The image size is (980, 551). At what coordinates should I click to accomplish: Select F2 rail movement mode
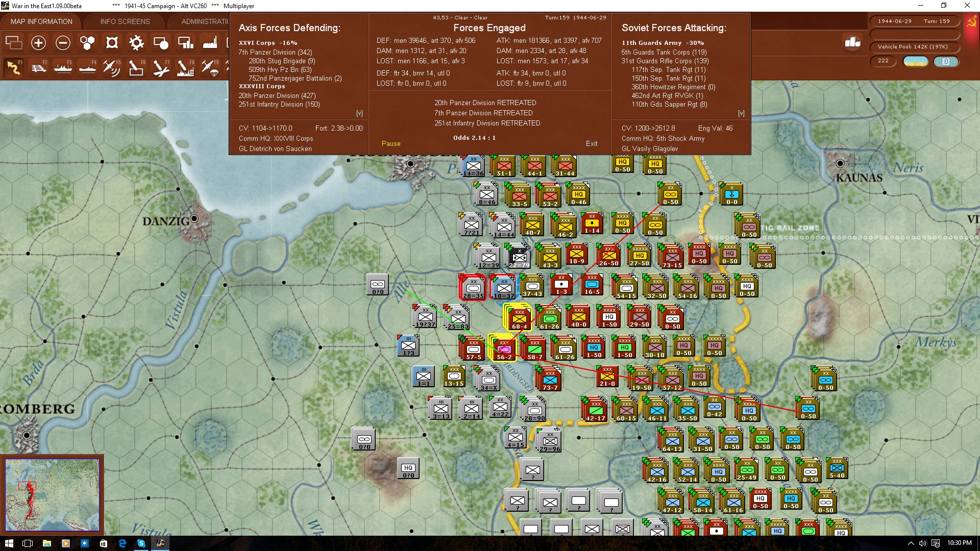point(38,67)
